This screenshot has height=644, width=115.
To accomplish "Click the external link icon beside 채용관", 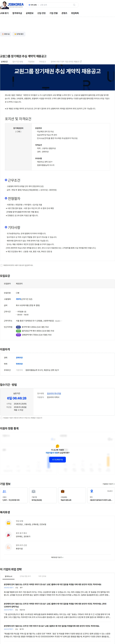I will [81, 62].
